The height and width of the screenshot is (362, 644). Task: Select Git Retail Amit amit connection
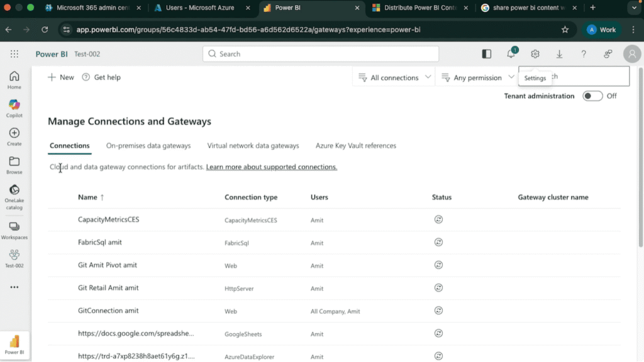coord(108,288)
